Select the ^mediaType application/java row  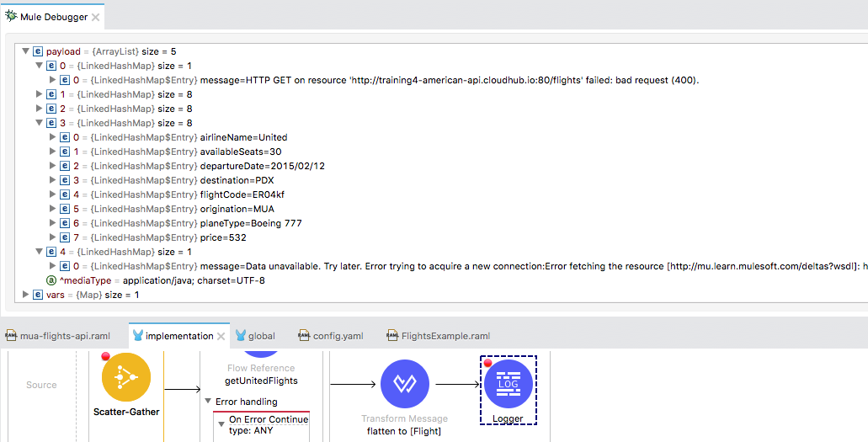(x=156, y=280)
